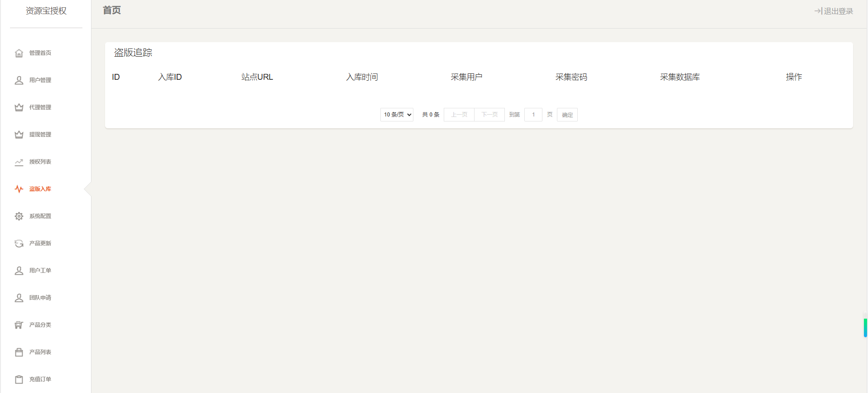Click the cart icon for 产品分类
This screenshot has width=868, height=393.
(x=19, y=325)
